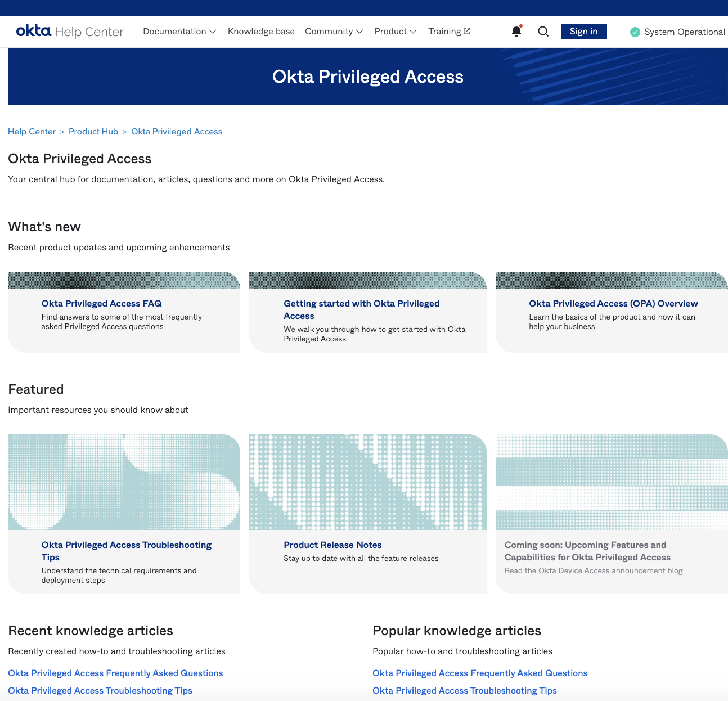Open popular article Troubleshooting Tips
Screen dimensions: 728x701
coord(465,691)
